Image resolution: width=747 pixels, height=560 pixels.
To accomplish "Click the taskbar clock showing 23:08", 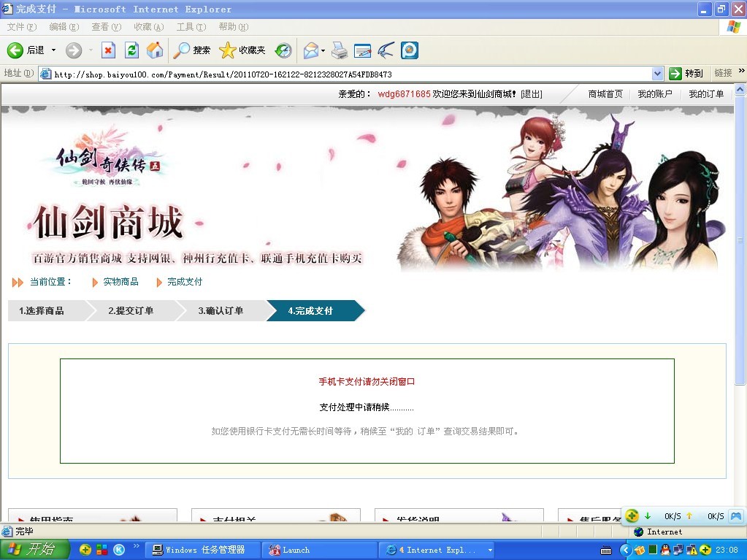I will 727,550.
